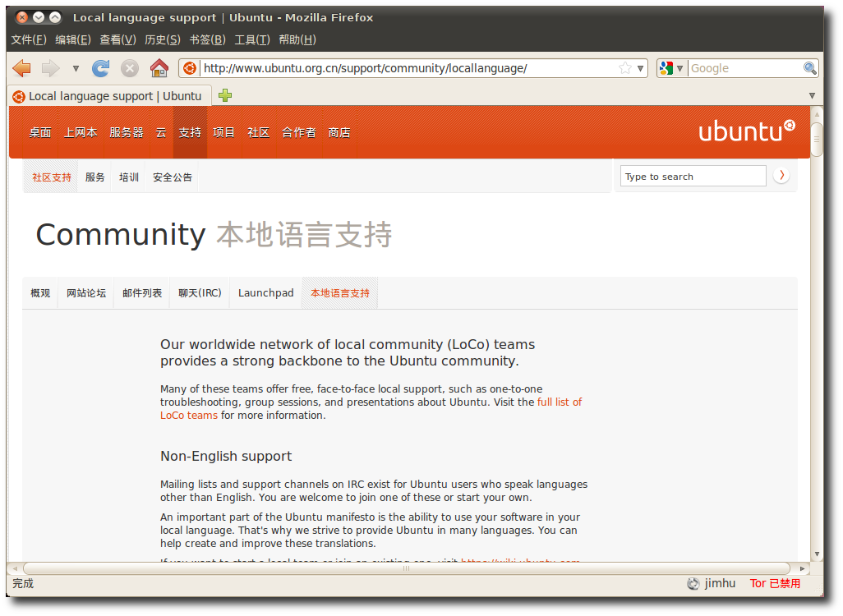Image resolution: width=843 pixels, height=616 pixels.
Task: Click the vertical scrollbar thumb
Action: pyautogui.click(x=817, y=140)
